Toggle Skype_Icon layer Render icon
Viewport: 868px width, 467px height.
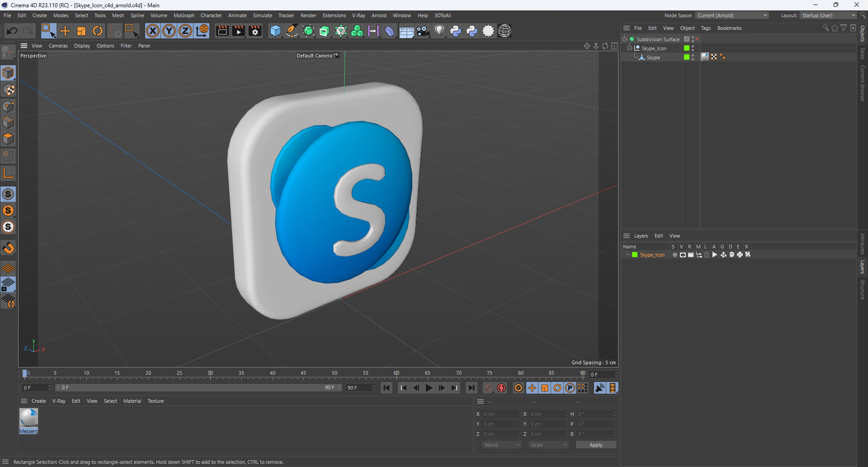pyautogui.click(x=691, y=255)
